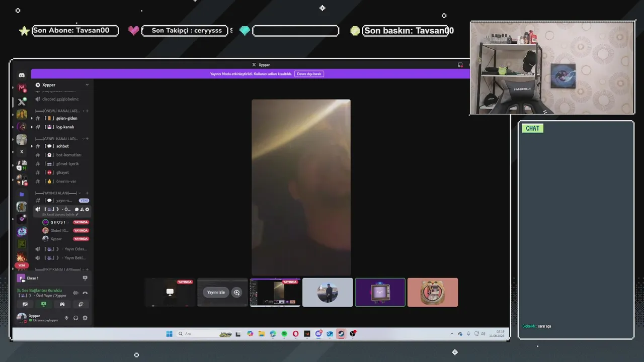Open voice channel chat bubble icon
Viewport: 644px width, 362px height.
click(x=77, y=209)
